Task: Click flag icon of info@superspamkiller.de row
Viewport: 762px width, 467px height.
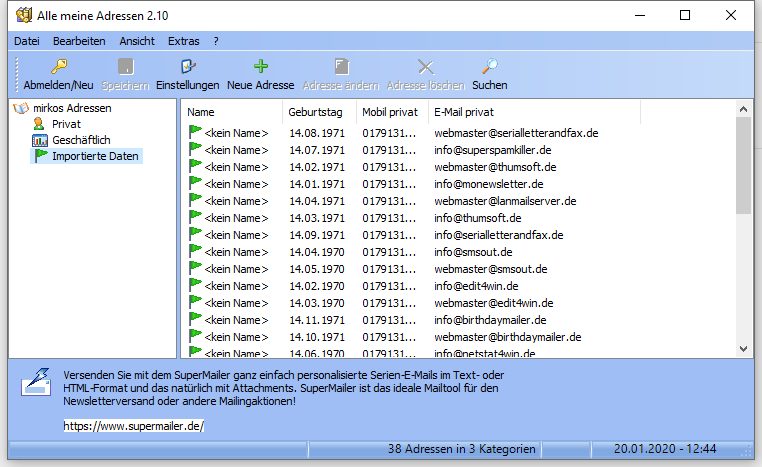Action: coord(195,149)
